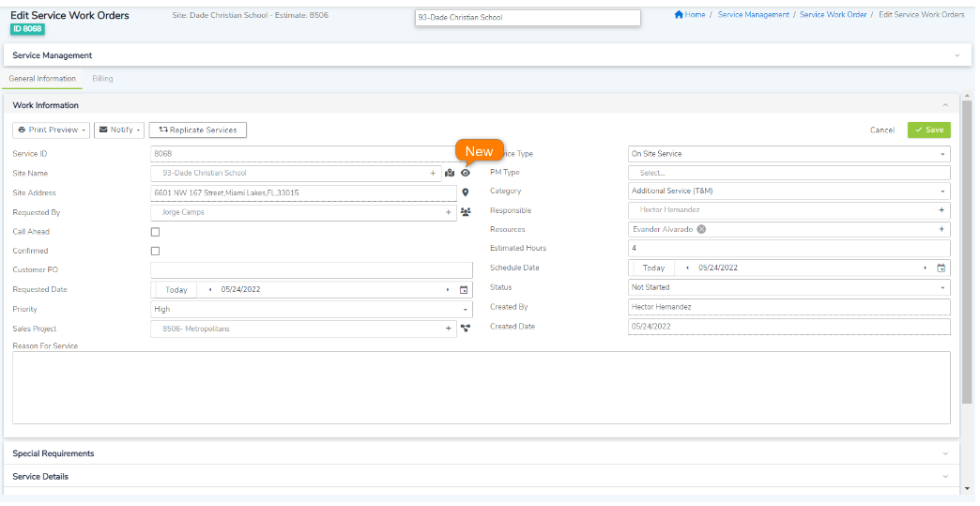The width and height of the screenshot is (980, 506).
Task: Open the Requested Date calendar icon
Action: coord(464,290)
